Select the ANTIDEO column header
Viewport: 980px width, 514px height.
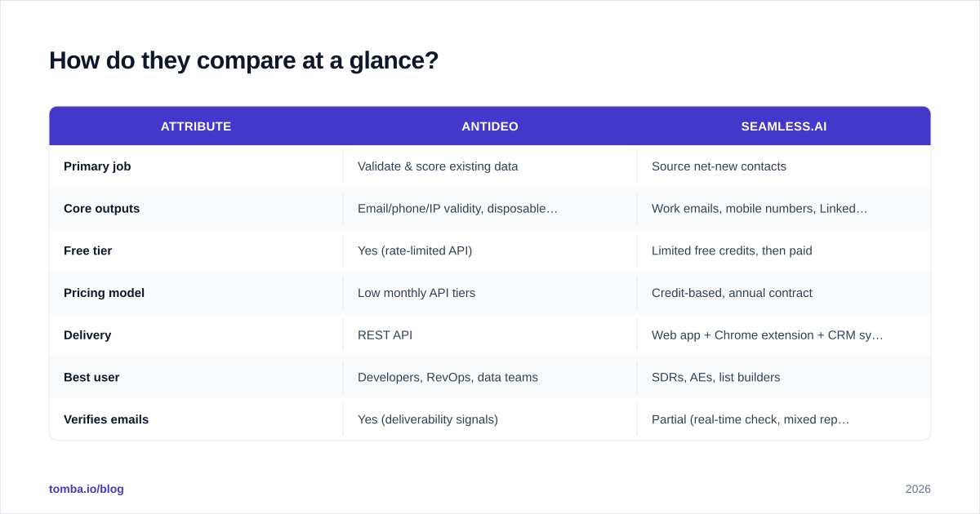tap(490, 126)
